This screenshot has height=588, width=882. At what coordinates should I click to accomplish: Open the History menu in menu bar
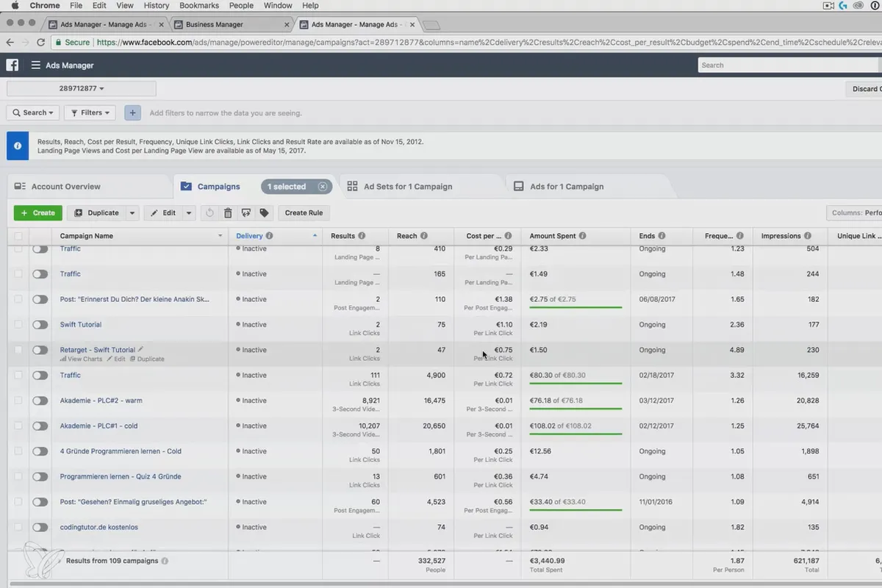pyautogui.click(x=157, y=6)
